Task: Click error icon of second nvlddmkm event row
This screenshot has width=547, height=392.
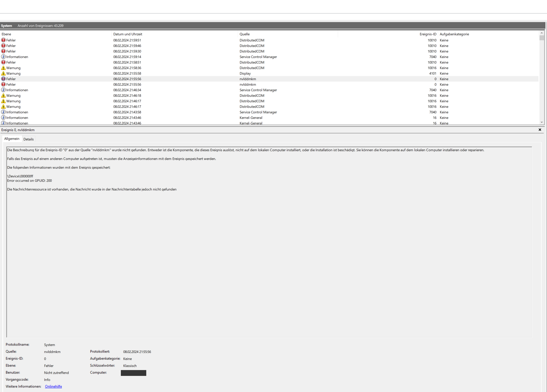Action: point(3,84)
